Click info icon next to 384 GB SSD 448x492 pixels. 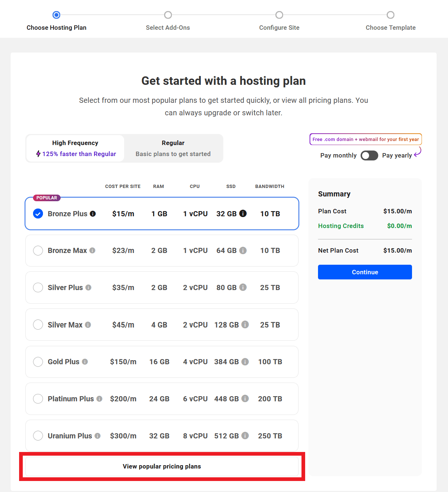245,362
